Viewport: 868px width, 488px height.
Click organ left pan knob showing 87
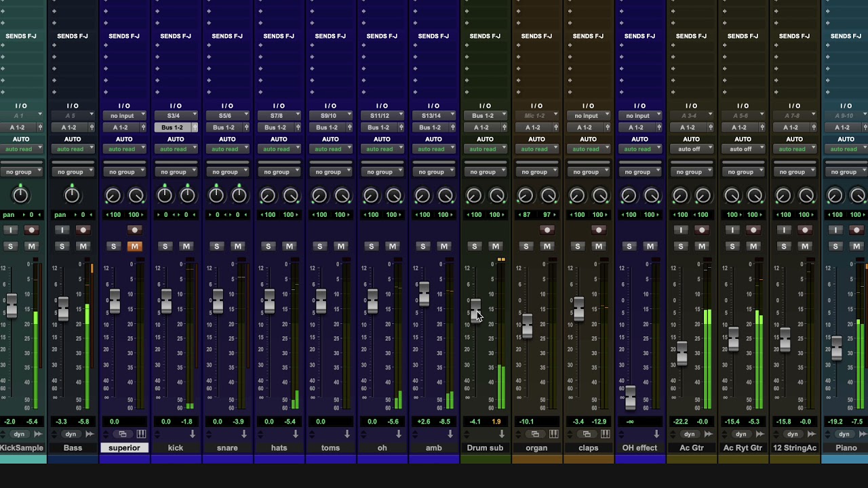pos(526,196)
